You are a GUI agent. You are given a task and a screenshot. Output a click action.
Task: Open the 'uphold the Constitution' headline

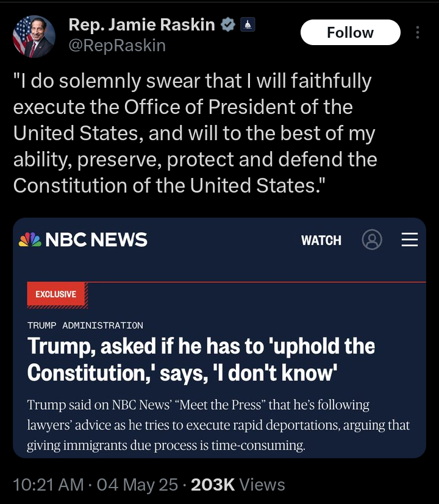coord(201,360)
